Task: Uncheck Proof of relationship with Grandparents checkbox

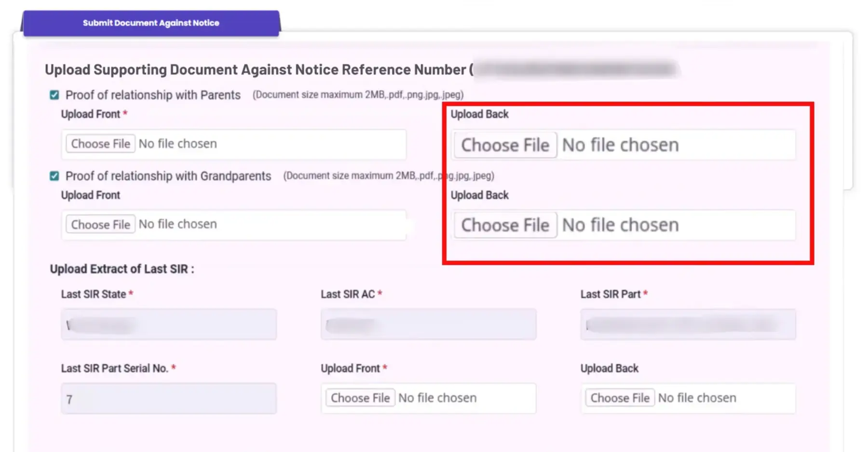Action: [54, 176]
